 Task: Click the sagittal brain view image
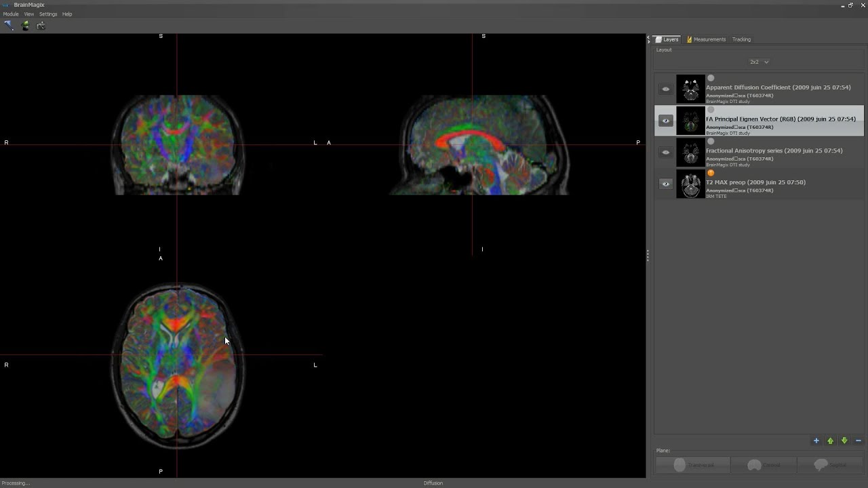coord(479,144)
